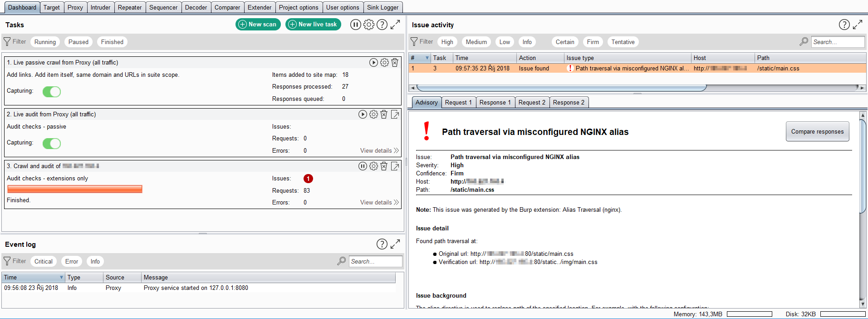The width and height of the screenshot is (868, 319).
Task: Toggle the Medium severity issue filter
Action: pos(476,42)
